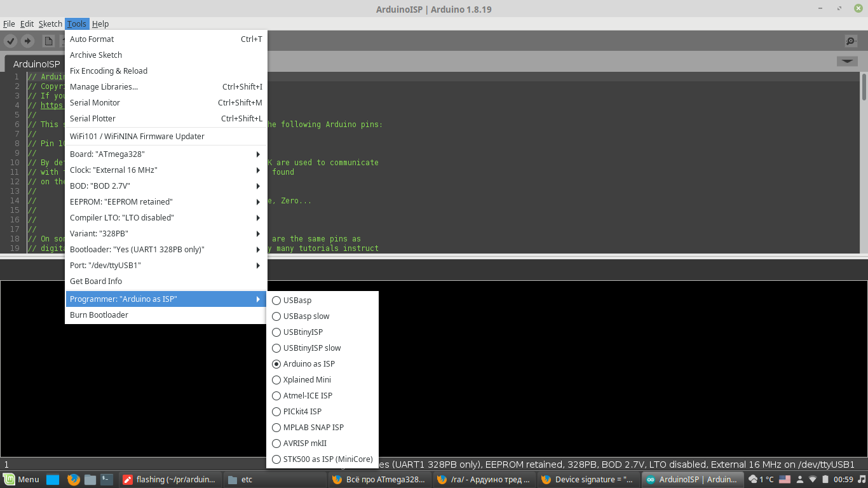Switch to the ArduinoISP sketch tab

(36, 64)
